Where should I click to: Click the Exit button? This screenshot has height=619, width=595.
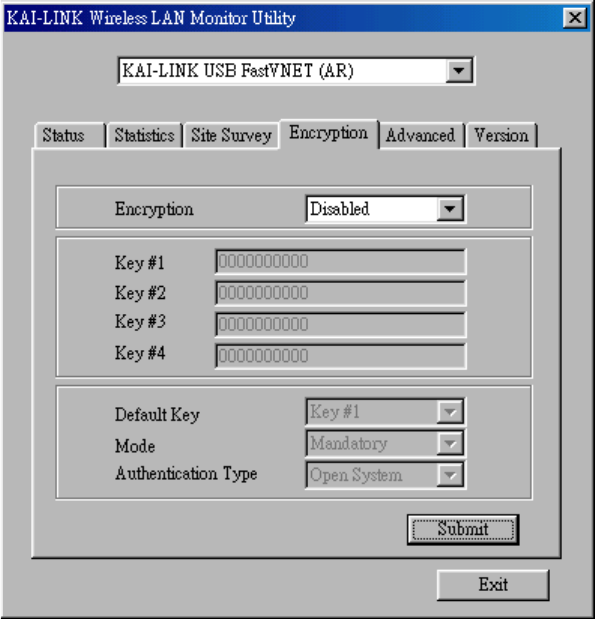click(x=493, y=585)
